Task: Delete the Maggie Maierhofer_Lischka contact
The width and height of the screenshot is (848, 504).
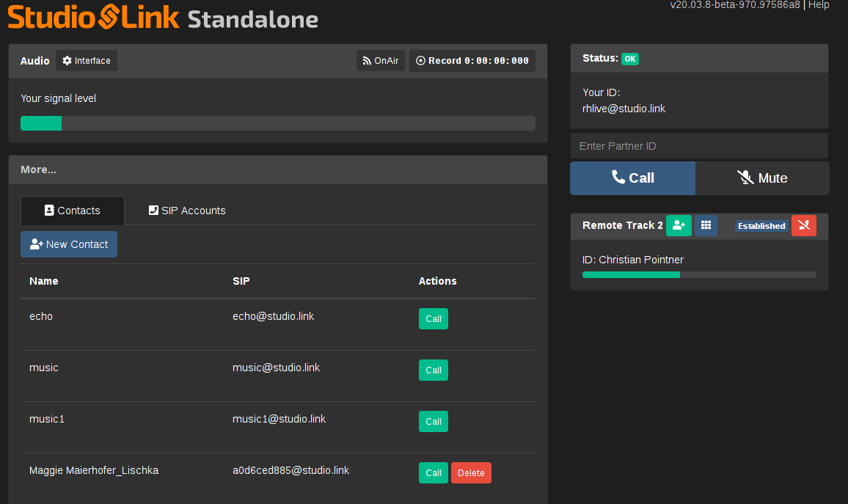Action: point(471,473)
